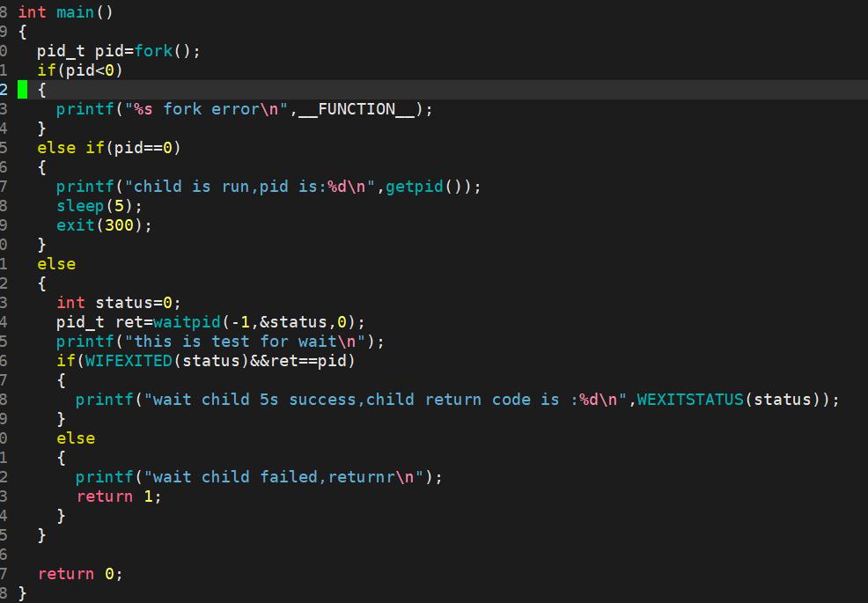Click the WEXITSTATUS(status) macro
The height and width of the screenshot is (603, 868).
tap(733, 400)
